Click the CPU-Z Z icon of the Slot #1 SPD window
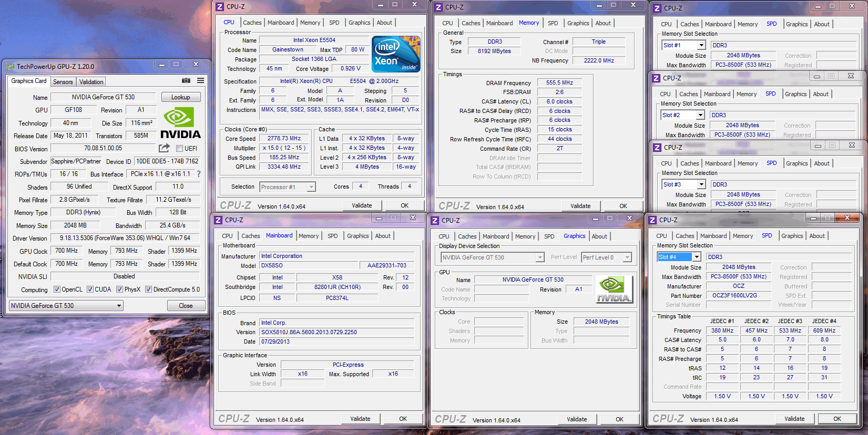Viewport: 868px width, 435px height. pyautogui.click(x=657, y=8)
